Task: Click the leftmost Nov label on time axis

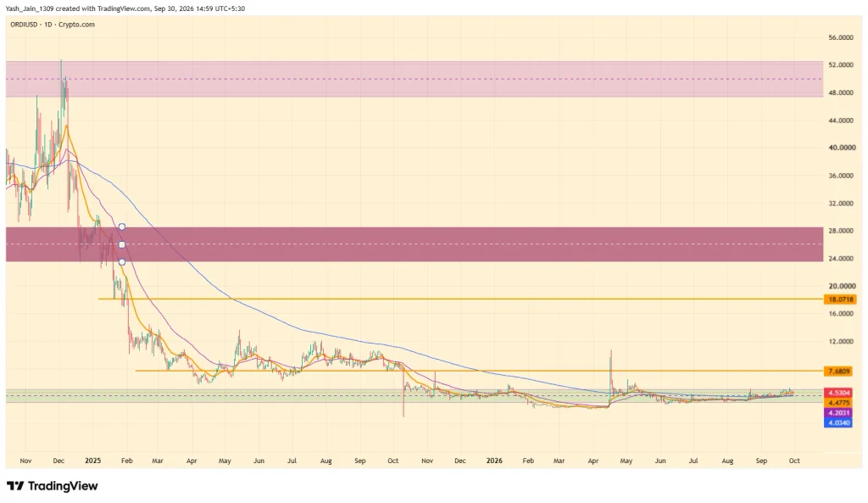Action: click(25, 461)
